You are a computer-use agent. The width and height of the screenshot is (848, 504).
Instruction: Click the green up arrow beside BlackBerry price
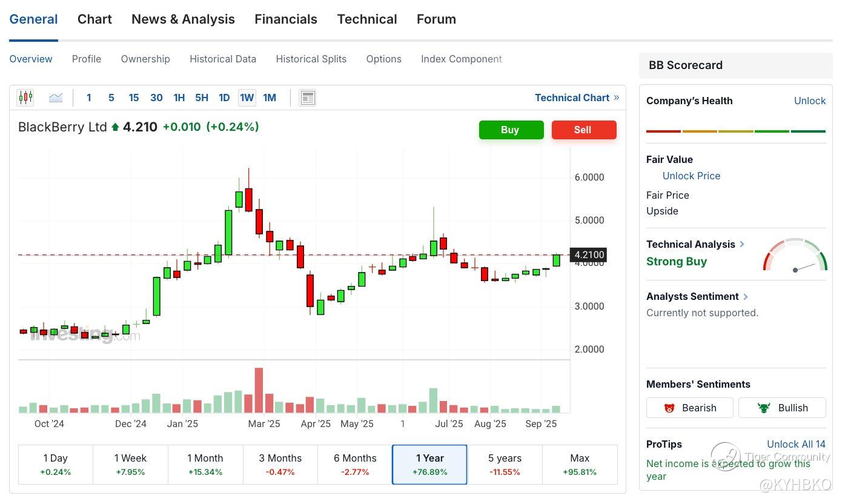pos(115,127)
